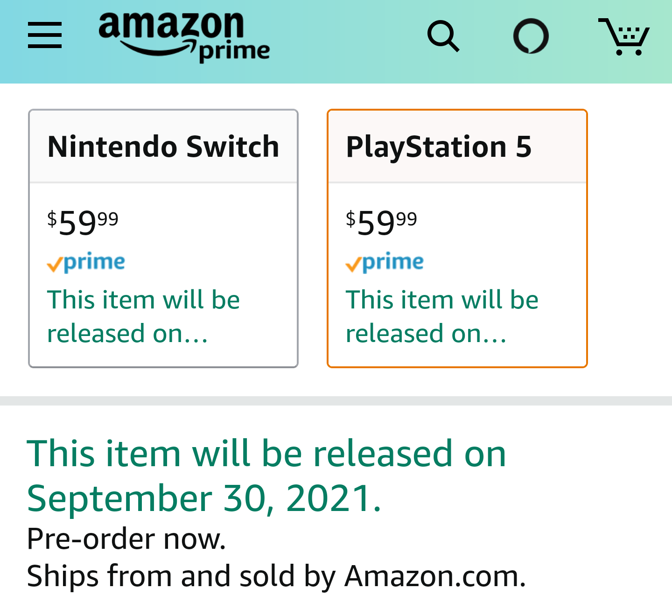Click the Nintendo Switch title heading
Viewport: 672px width, 616px height.
click(x=163, y=147)
